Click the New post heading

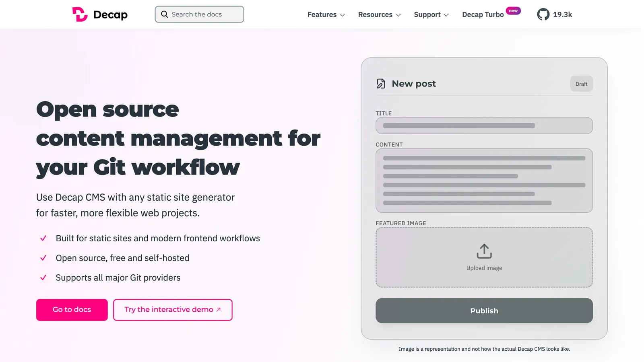click(414, 84)
